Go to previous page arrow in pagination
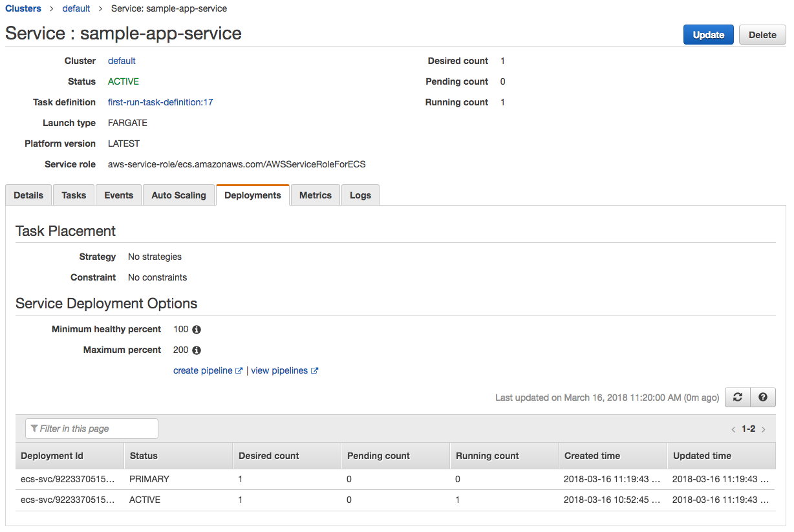The width and height of the screenshot is (794, 532). coord(733,429)
